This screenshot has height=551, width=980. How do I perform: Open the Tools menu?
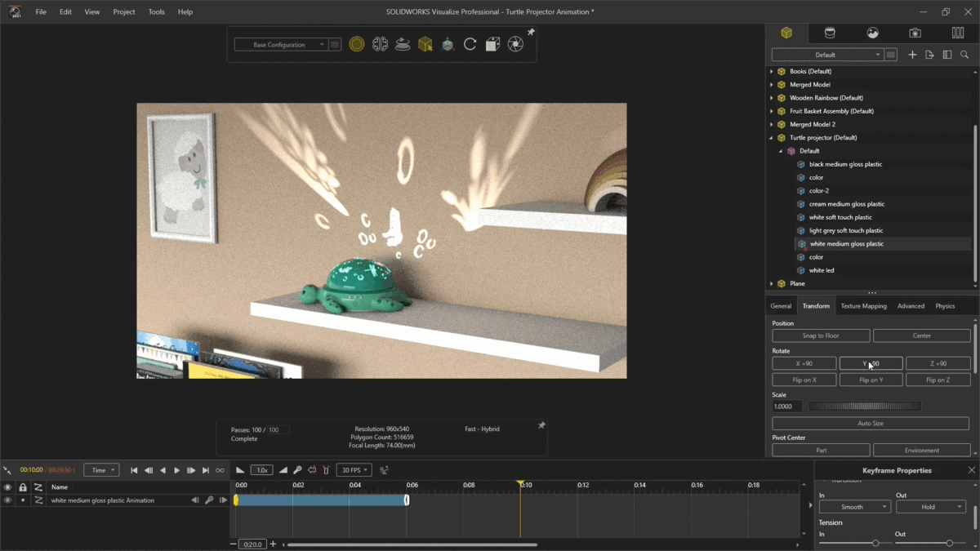[156, 11]
